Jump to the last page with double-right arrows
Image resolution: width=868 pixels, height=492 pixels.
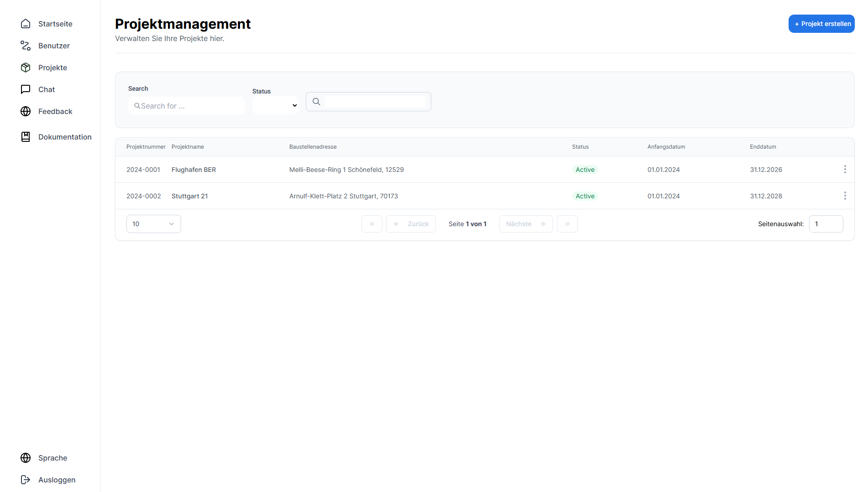(x=567, y=224)
